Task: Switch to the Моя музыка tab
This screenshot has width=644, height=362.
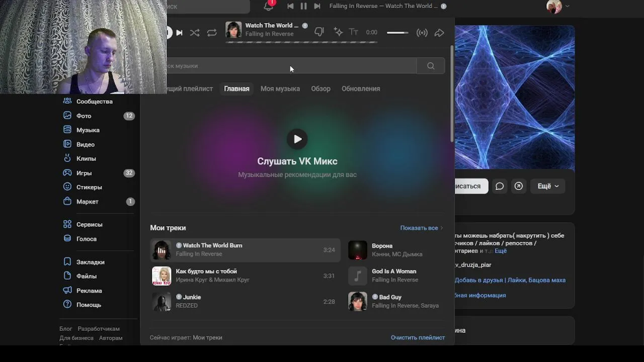Action: 280,88
